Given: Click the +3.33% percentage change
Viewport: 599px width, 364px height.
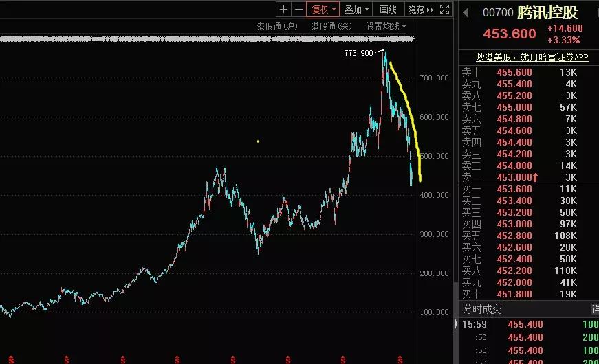Looking at the screenshot, I should 563,40.
